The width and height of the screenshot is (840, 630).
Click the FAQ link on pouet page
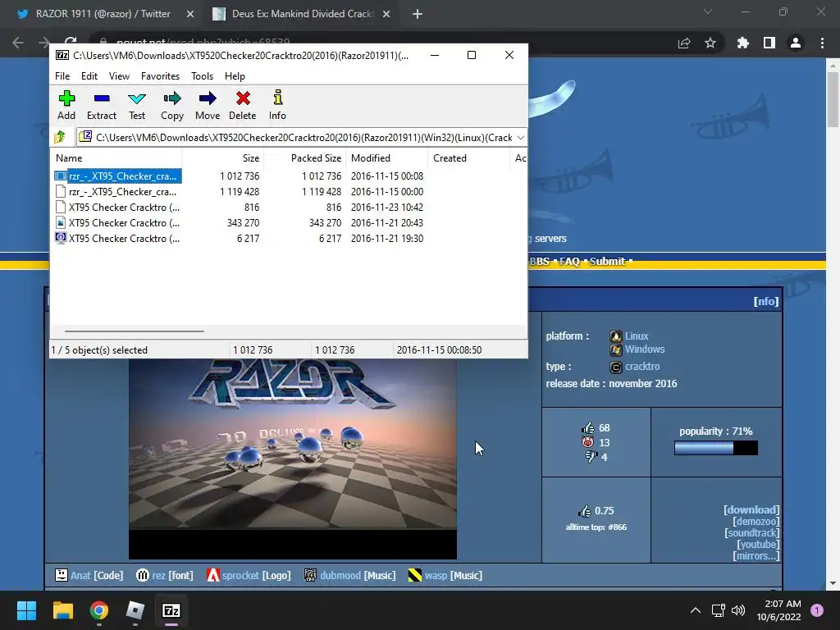[x=569, y=262]
